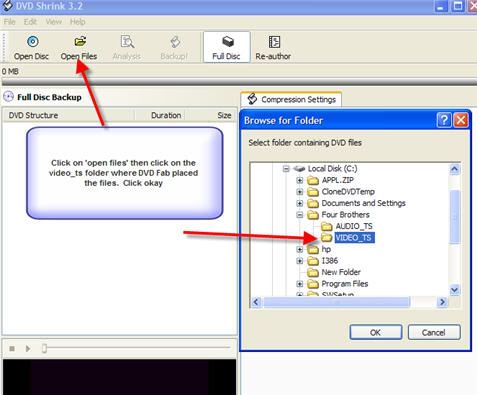This screenshot has width=477, height=395.
Task: Expand the APPL.ZIP folder
Action: 300,180
